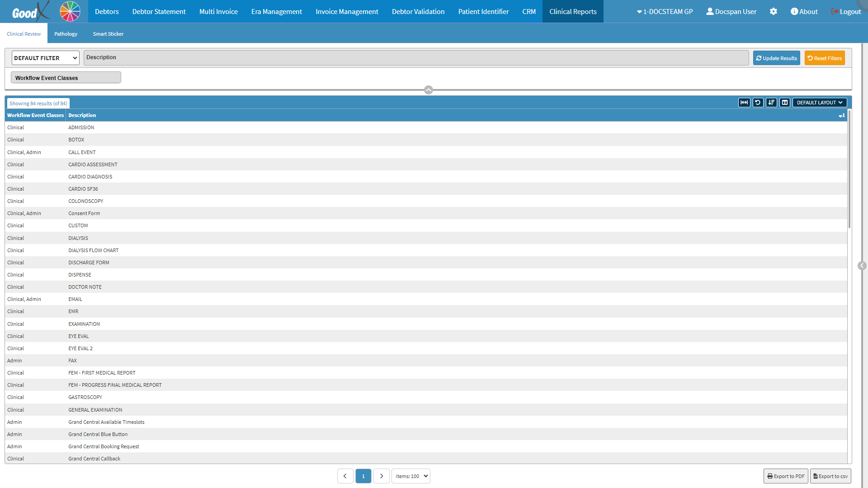Click Update Results button
This screenshot has width=868, height=488.
click(776, 58)
